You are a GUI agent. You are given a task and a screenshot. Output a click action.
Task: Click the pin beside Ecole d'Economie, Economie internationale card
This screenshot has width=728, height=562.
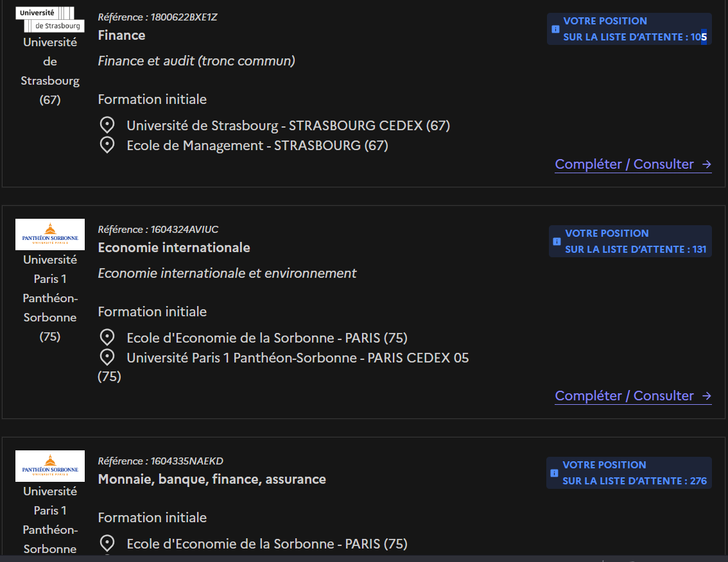click(107, 337)
